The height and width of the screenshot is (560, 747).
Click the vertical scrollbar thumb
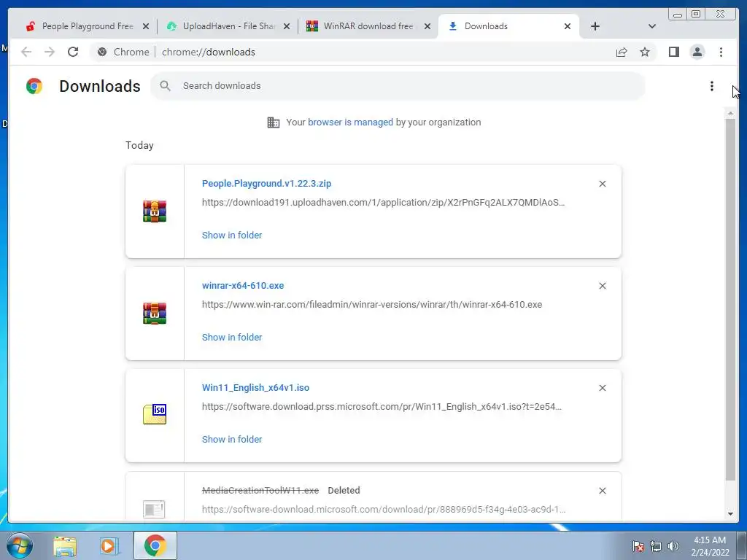(730, 300)
